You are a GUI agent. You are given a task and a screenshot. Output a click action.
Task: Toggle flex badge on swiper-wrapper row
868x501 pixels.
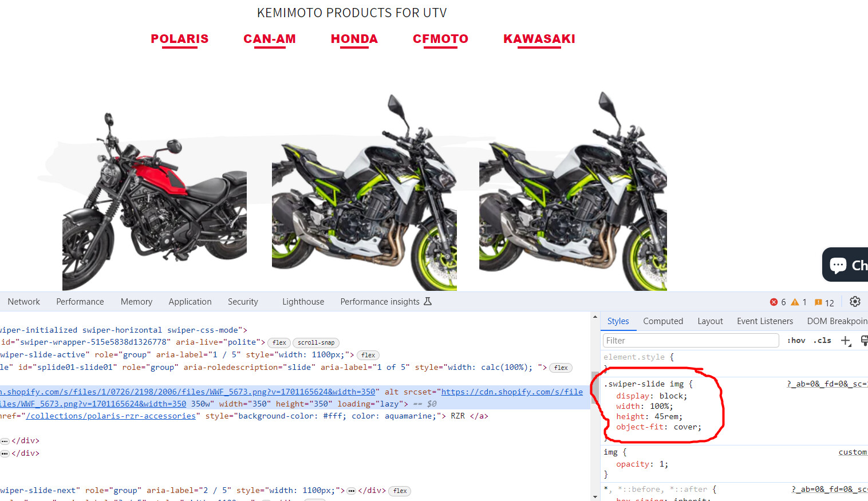(x=279, y=342)
